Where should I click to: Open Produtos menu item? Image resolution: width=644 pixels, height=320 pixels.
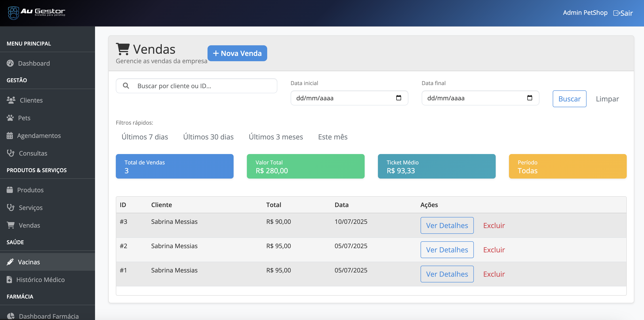point(48,190)
